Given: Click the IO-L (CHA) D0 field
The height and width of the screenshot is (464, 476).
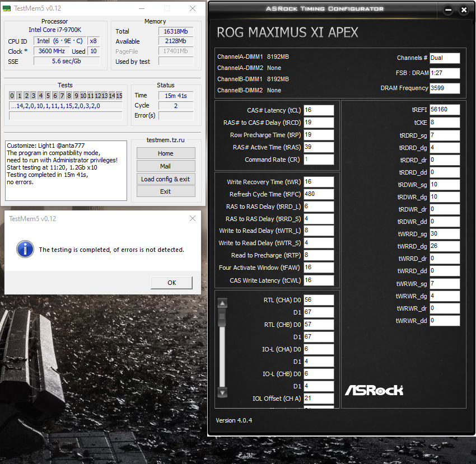Looking at the screenshot, I should click(319, 349).
